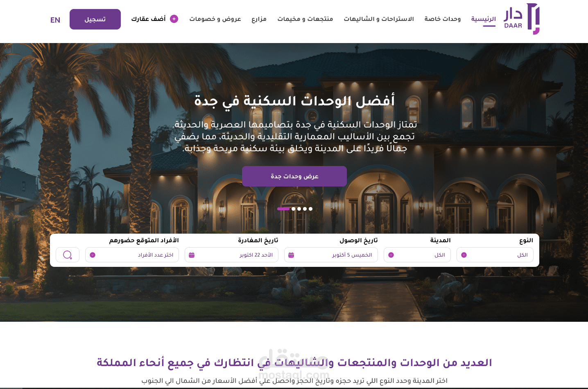The width and height of the screenshot is (588, 389).
Task: Click the chevron icon in النوع field
Action: pyautogui.click(x=464, y=255)
